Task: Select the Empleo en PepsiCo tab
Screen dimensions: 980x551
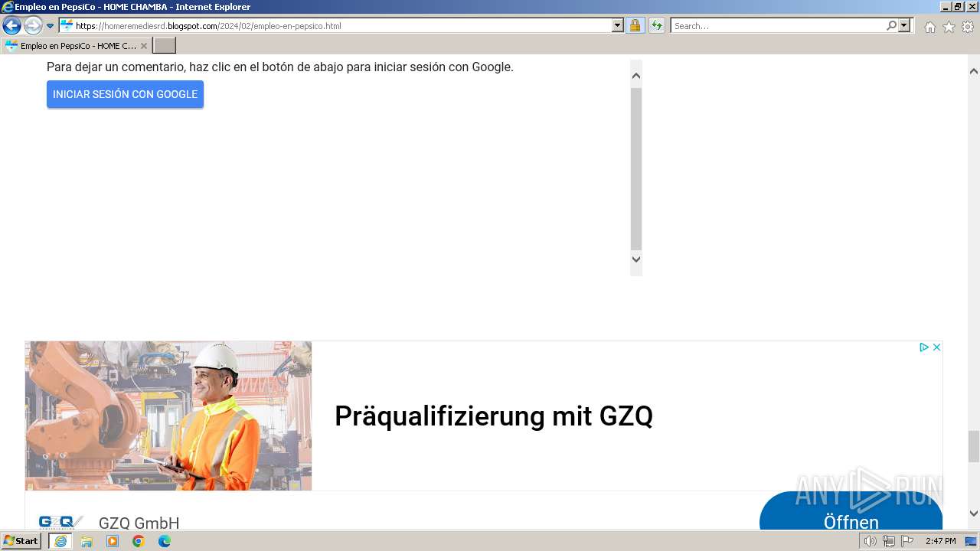Action: (x=75, y=46)
